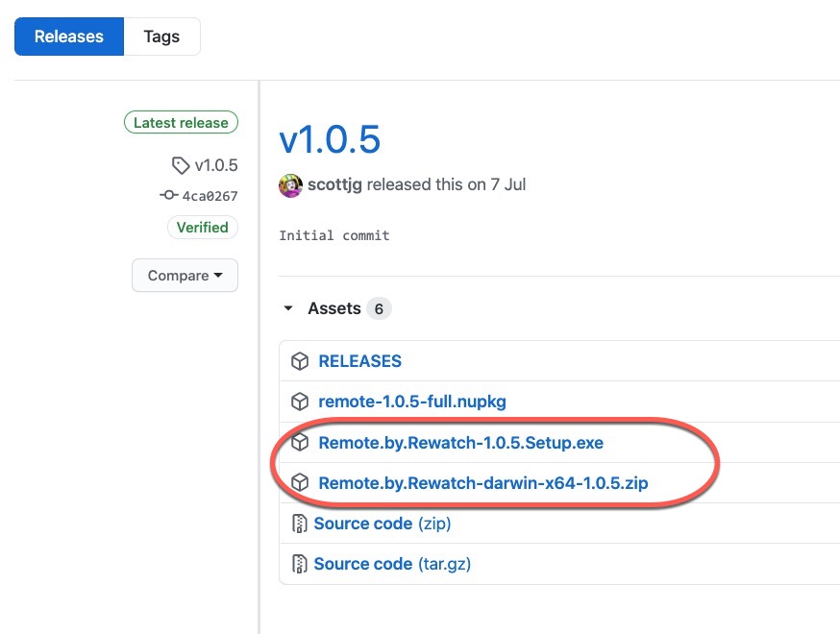Click the tag icon next to v1.0.5
The image size is (840, 634).
pos(181,165)
